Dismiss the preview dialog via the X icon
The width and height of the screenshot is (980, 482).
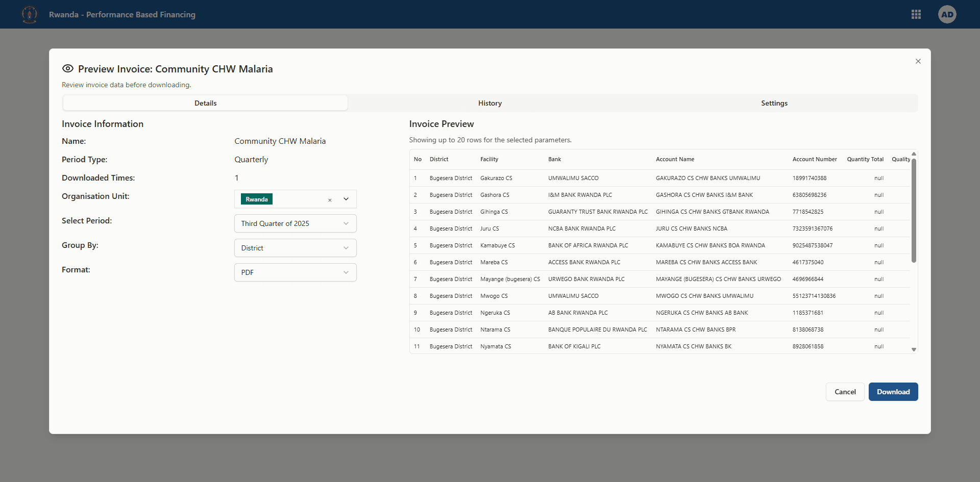tap(918, 61)
